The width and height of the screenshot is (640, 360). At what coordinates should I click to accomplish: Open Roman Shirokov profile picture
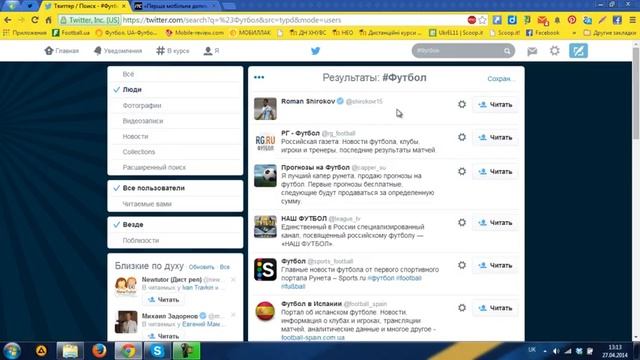point(265,109)
